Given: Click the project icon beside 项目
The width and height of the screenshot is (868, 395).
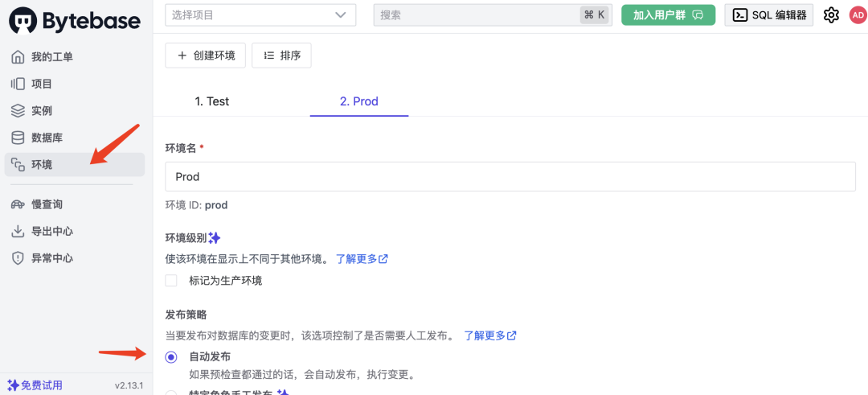Looking at the screenshot, I should [x=18, y=84].
